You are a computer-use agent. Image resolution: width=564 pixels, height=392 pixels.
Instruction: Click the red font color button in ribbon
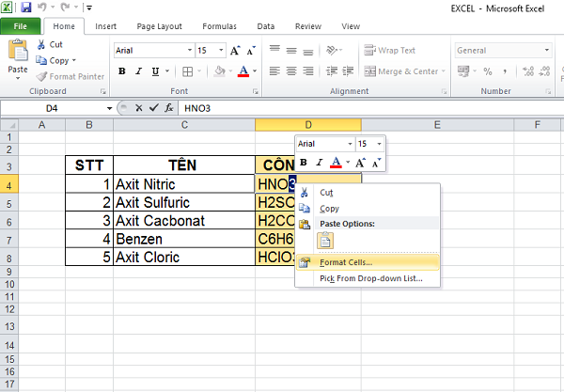tap(243, 71)
